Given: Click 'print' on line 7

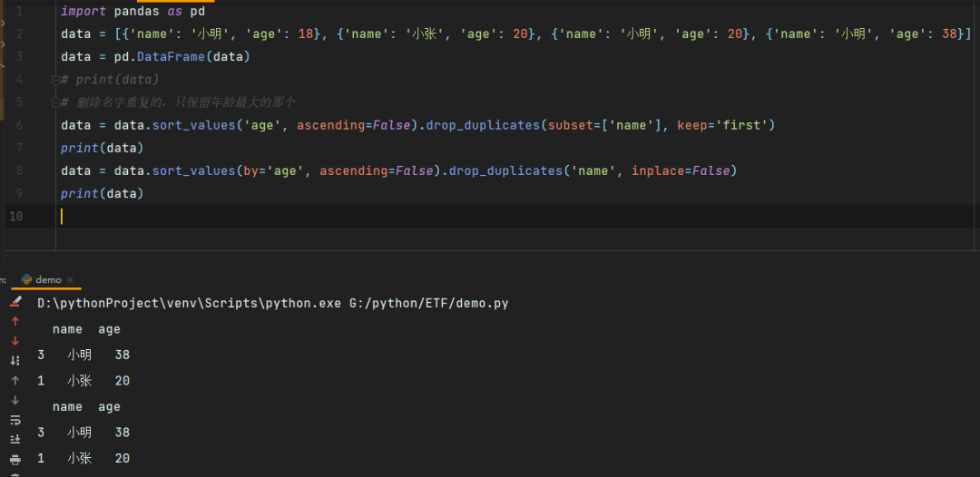Looking at the screenshot, I should coord(79,148).
